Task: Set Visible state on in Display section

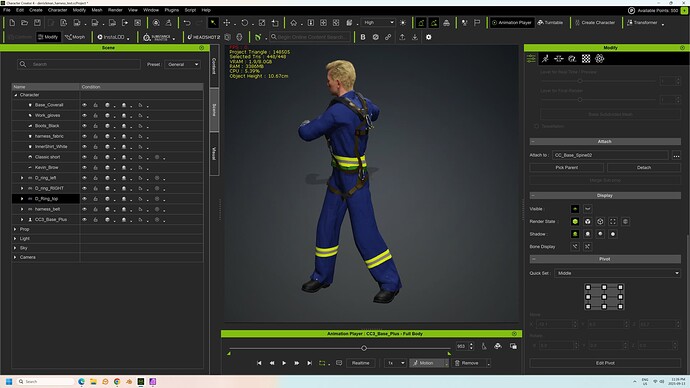Action: [x=575, y=209]
